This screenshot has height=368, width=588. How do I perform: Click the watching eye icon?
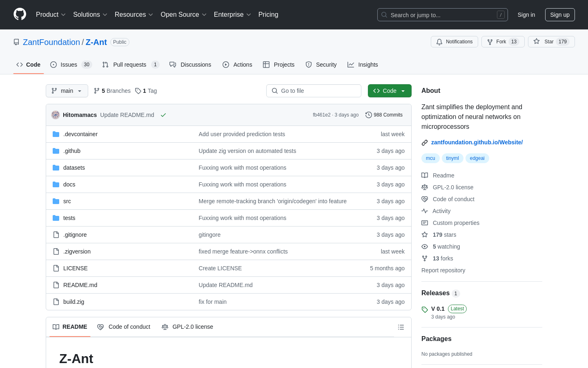pyautogui.click(x=425, y=247)
